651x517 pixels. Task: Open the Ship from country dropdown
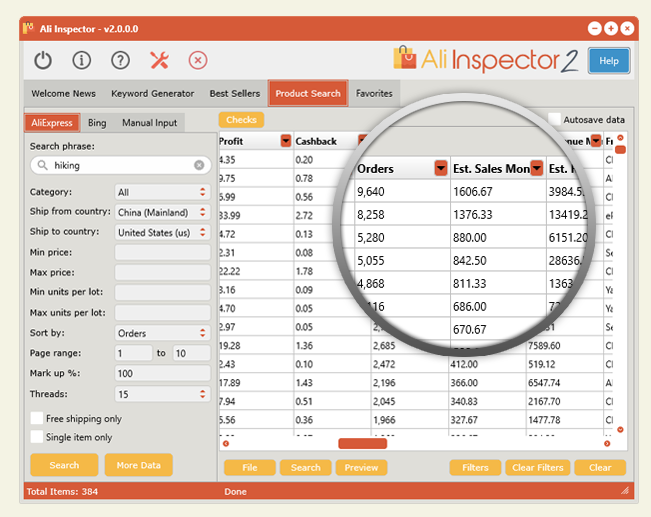[x=162, y=212]
